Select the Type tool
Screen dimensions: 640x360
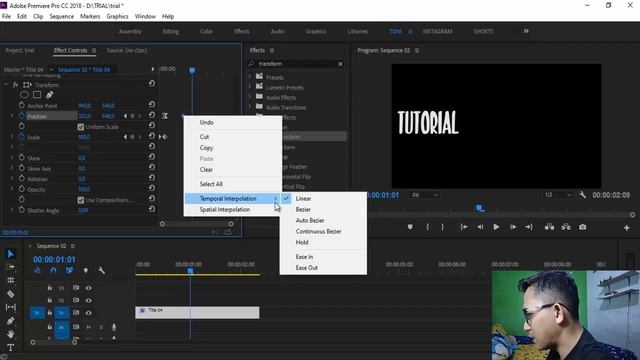11,347
